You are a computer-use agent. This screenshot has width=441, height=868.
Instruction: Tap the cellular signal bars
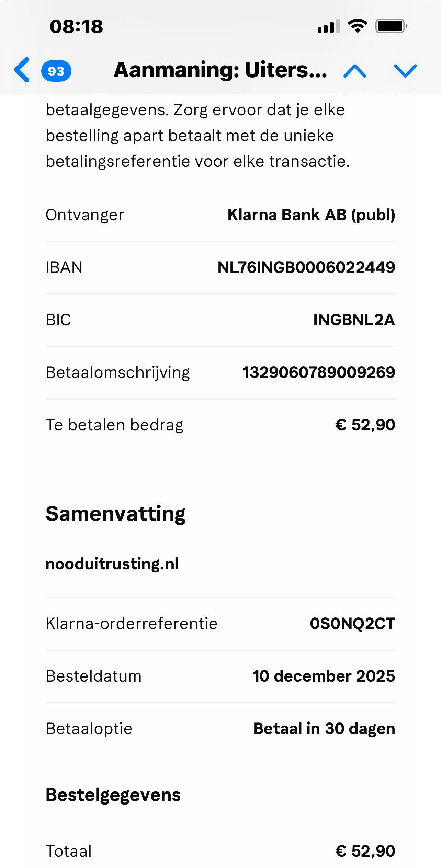click(x=328, y=26)
